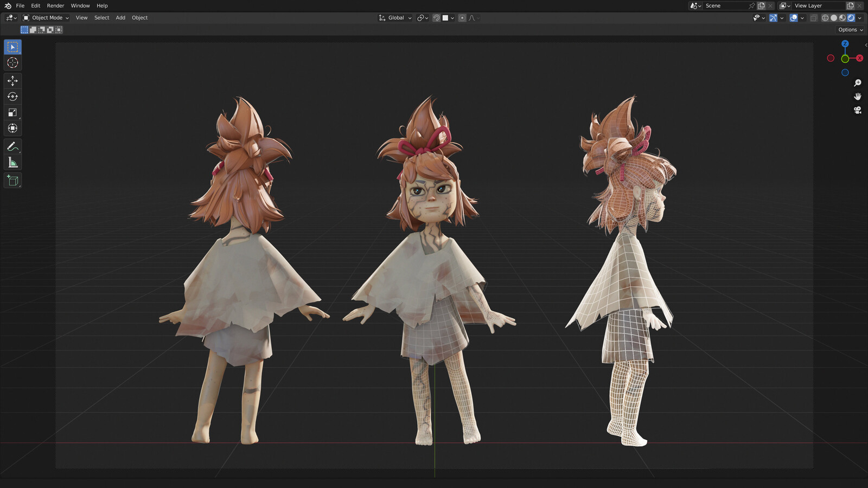The image size is (868, 488).
Task: Activate the Annotate tool
Action: point(12,146)
